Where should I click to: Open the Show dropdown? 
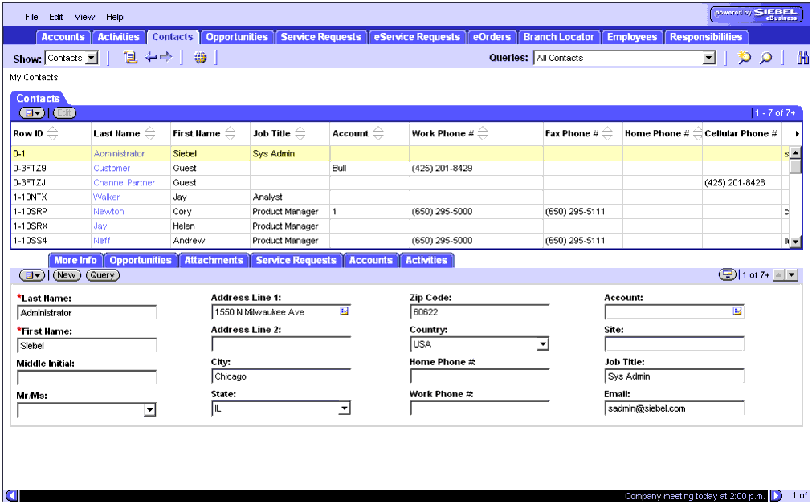pyautogui.click(x=92, y=58)
